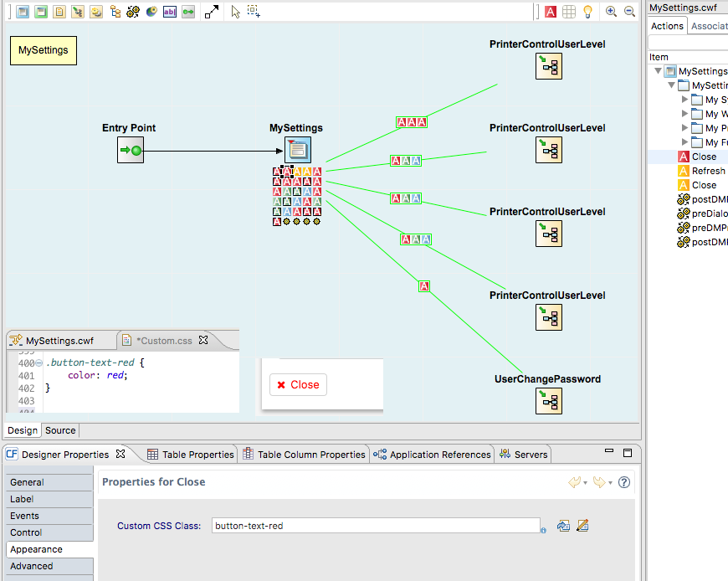The image size is (728, 581).
Task: Zoom out with the minus magnifier
Action: 629,12
